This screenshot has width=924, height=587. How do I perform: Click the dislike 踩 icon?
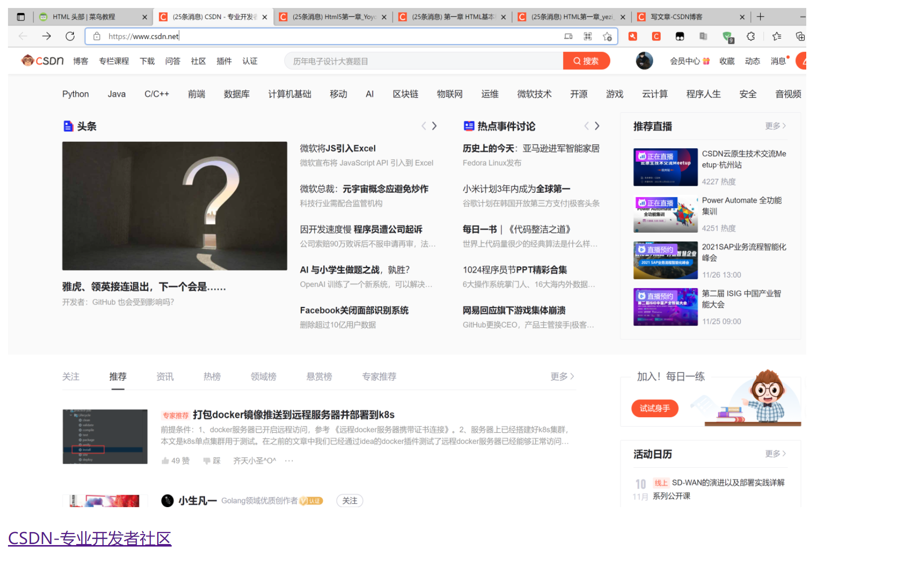coord(212,461)
